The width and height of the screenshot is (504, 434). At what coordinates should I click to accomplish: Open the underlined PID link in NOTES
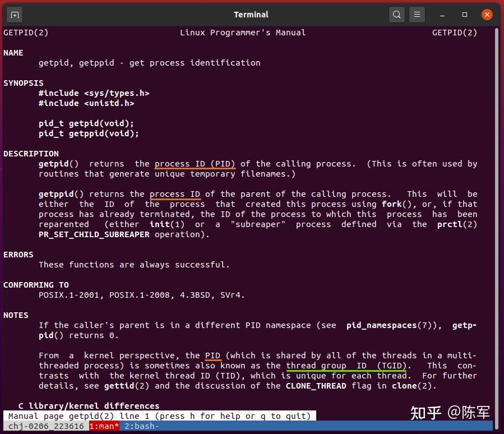212,355
